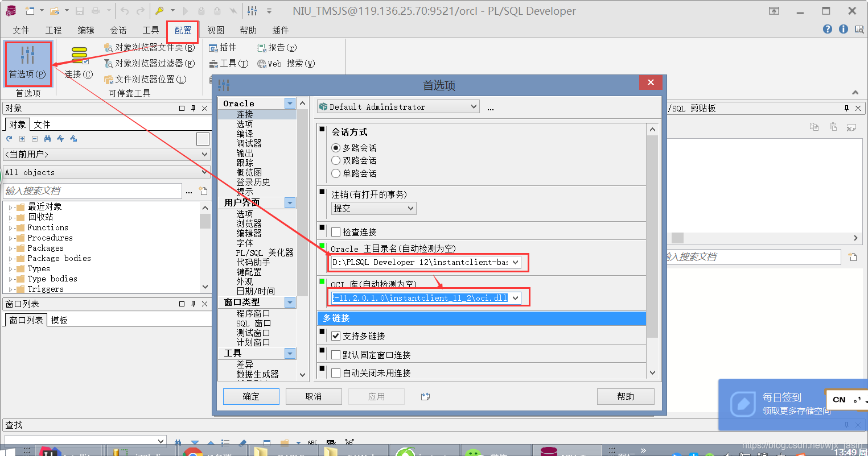
Task: Open the Web search (Web 搜索) ribbon item
Action: pos(286,64)
